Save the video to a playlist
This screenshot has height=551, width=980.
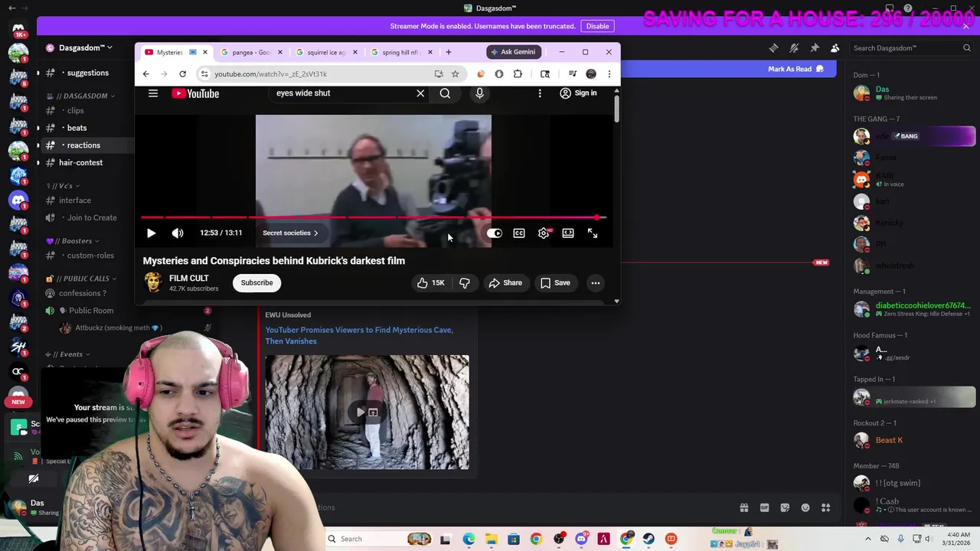555,283
